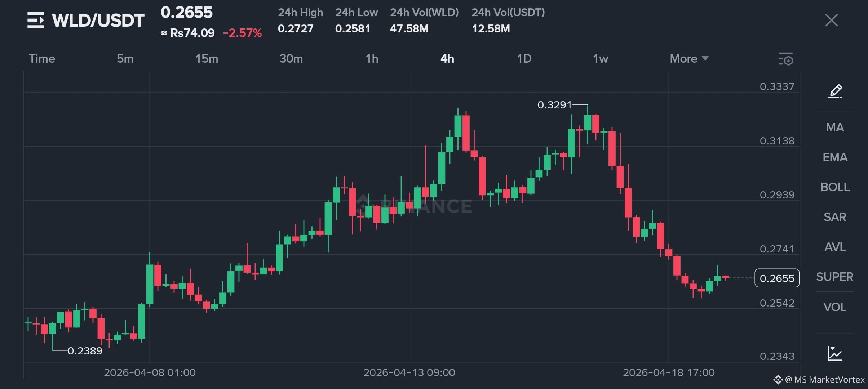Click the 0.3337 price axis label

[777, 86]
